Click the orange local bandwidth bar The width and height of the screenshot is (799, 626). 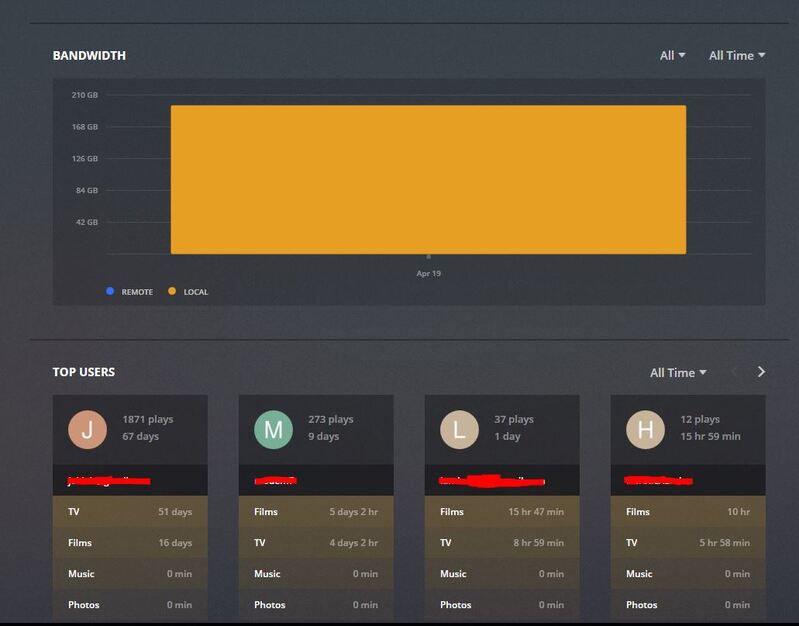pyautogui.click(x=428, y=179)
